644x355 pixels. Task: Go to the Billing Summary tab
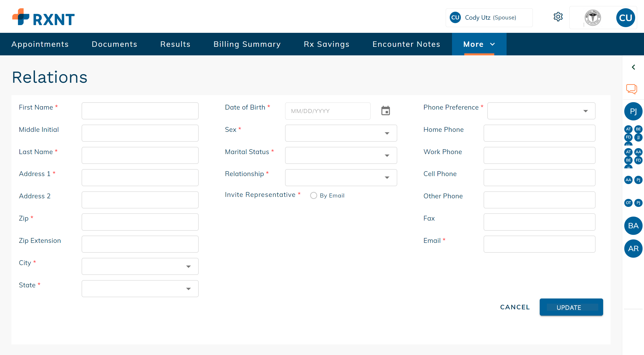(247, 44)
